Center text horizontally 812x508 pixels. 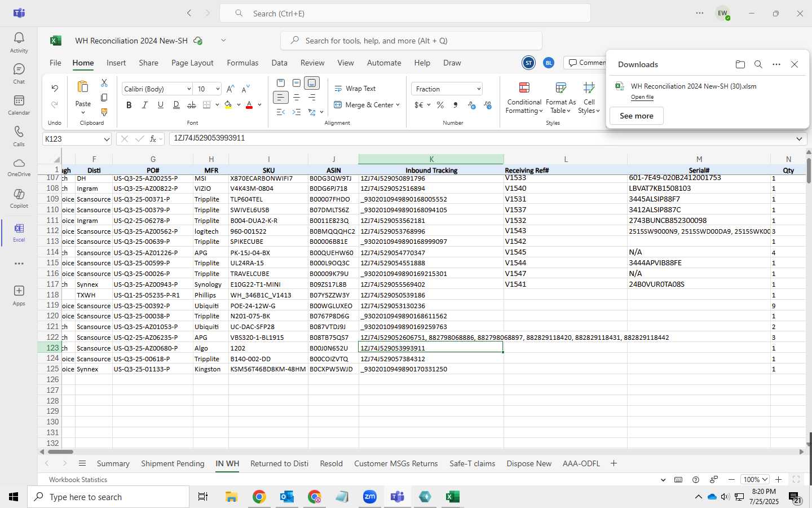pos(296,98)
